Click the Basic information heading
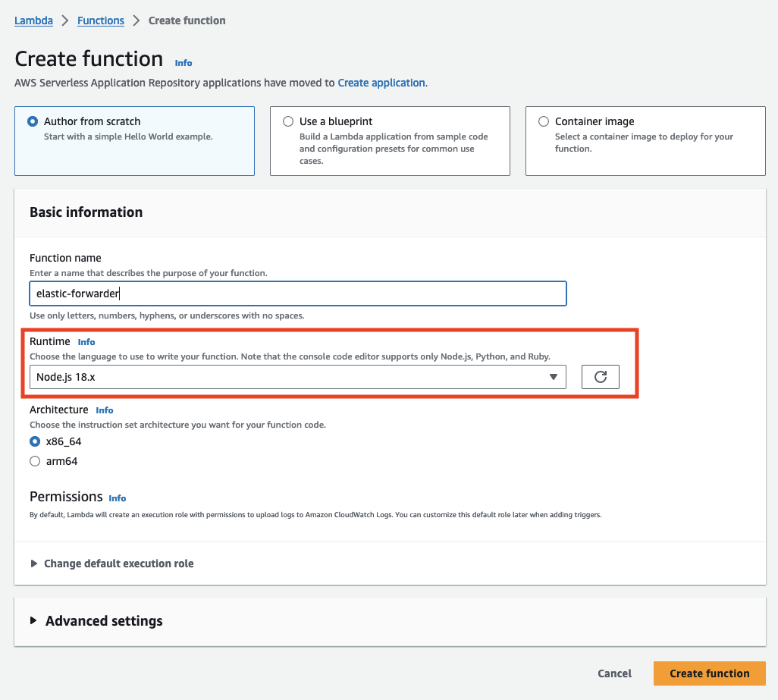Viewport: 778px width, 700px height. (x=86, y=212)
